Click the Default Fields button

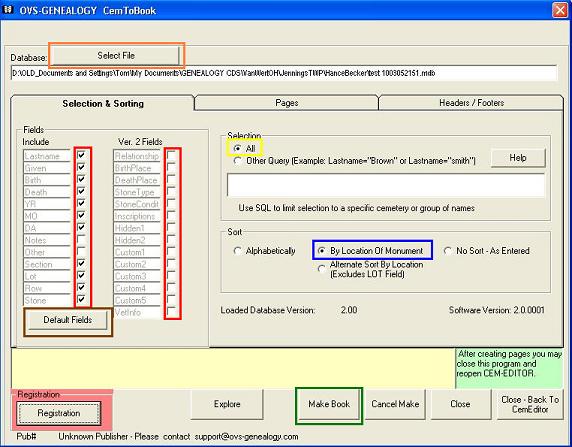[67, 320]
